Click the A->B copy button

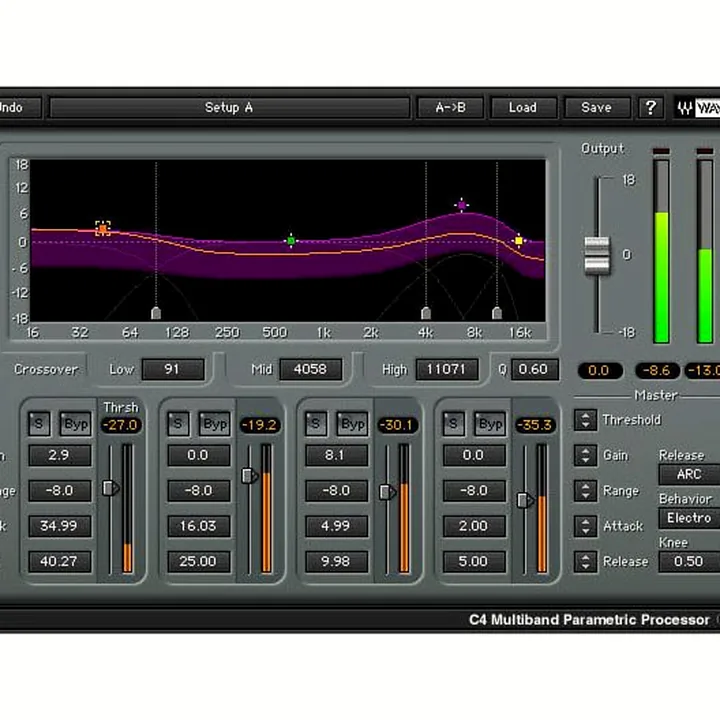click(x=450, y=108)
